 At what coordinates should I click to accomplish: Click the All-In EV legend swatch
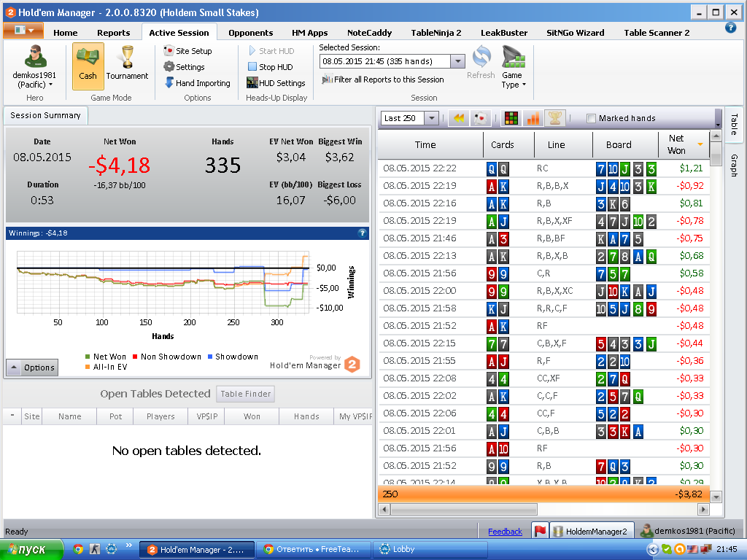click(x=88, y=367)
